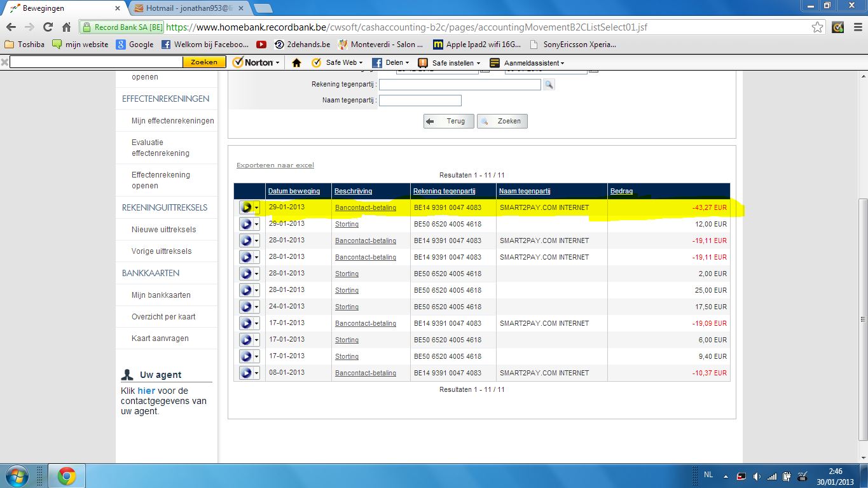This screenshot has width=868, height=488.
Task: Bookmark this page with the star icon
Action: (818, 27)
